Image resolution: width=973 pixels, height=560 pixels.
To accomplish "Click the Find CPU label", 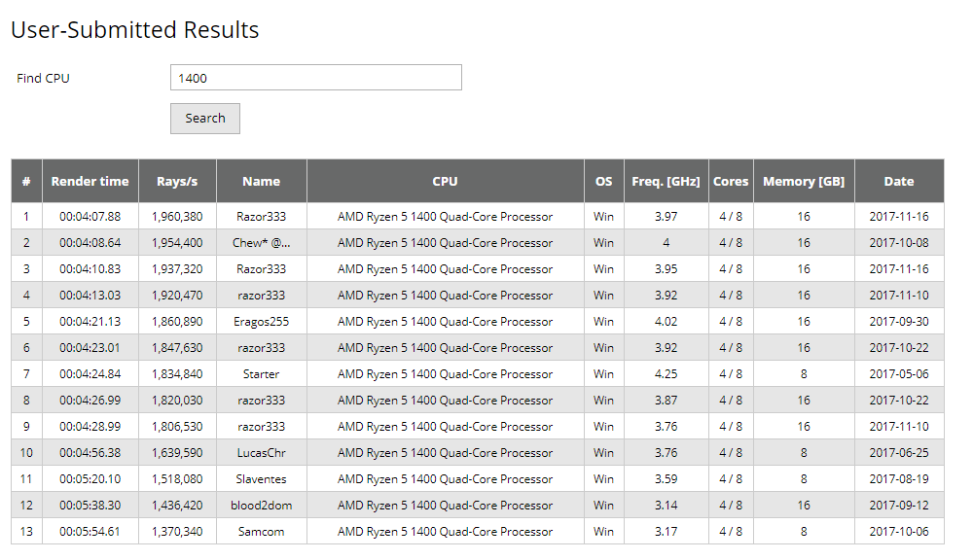I will (x=43, y=78).
